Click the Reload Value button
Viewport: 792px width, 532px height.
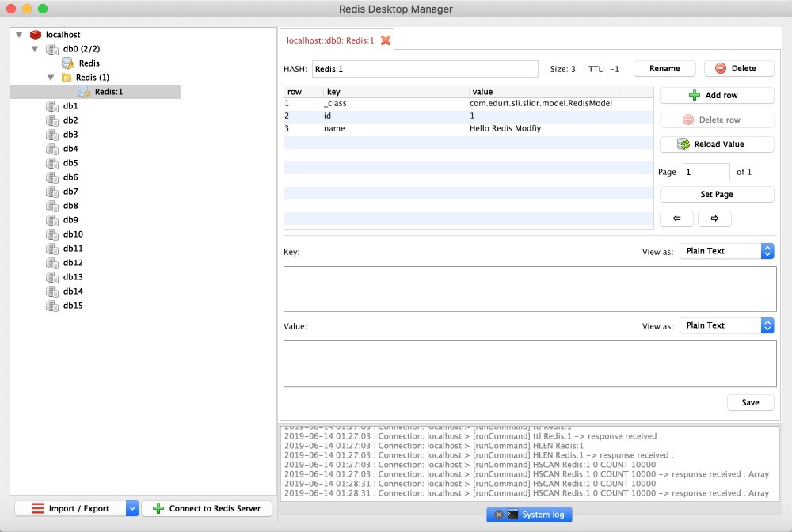click(716, 144)
